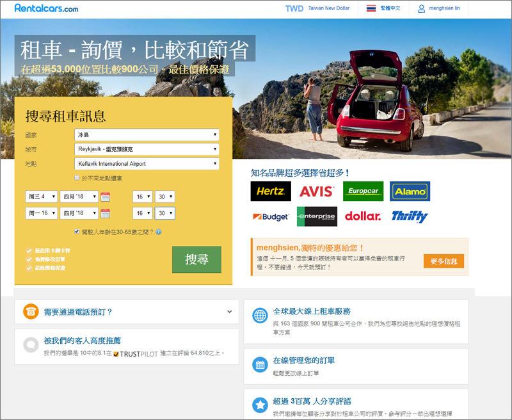
Task: Click the 需要通過電話預訂？ heading
Action: (x=78, y=312)
